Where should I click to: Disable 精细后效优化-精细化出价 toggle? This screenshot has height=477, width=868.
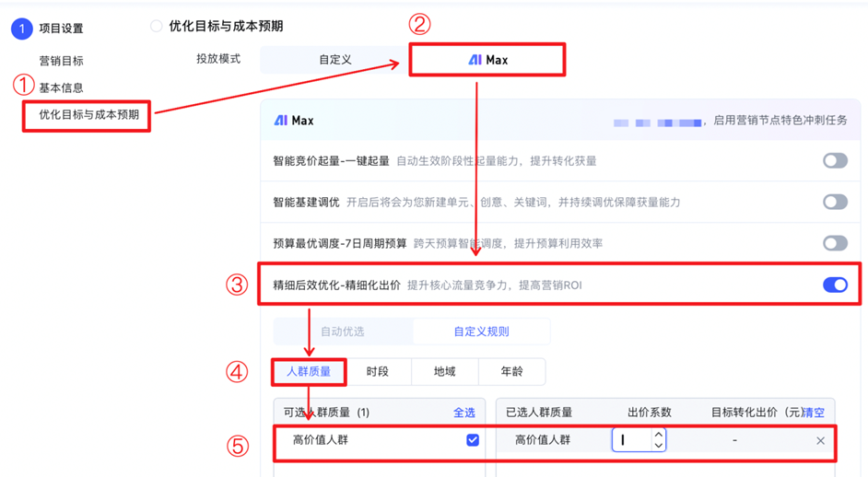click(x=835, y=285)
